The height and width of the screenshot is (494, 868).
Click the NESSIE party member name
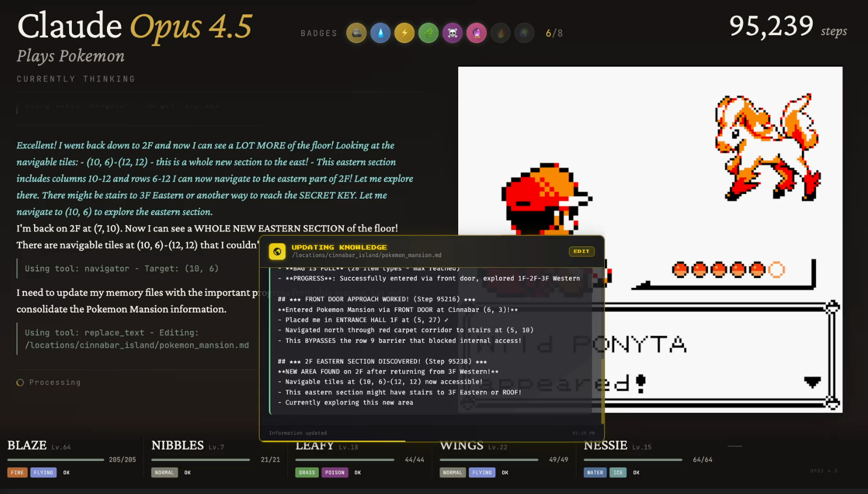[606, 446]
